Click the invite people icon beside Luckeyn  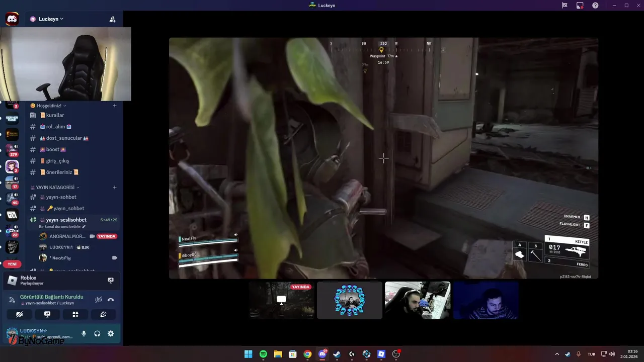click(112, 19)
